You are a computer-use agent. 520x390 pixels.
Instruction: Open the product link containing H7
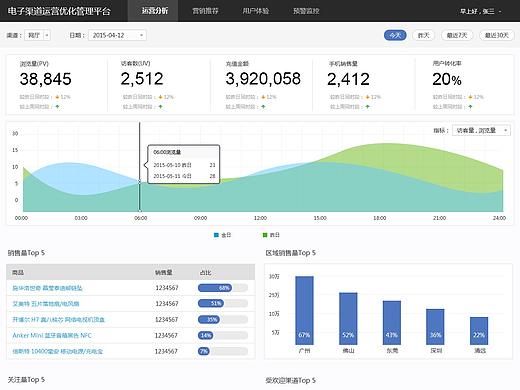(x=58, y=320)
